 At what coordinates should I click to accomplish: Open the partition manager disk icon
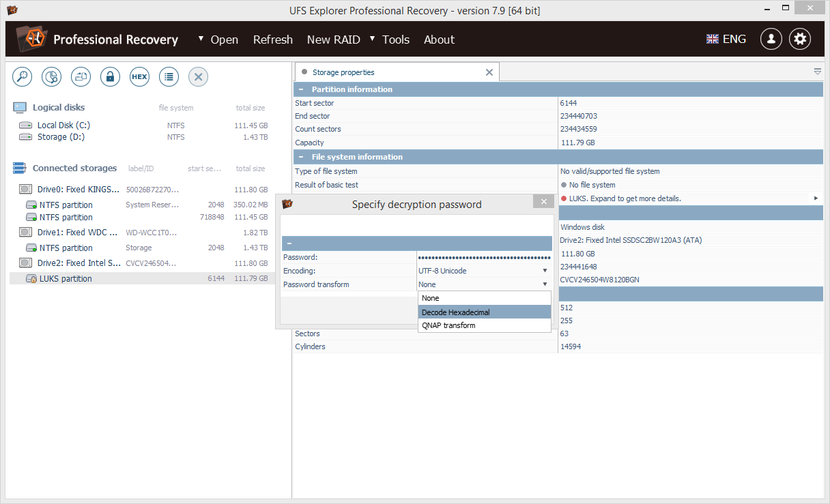pos(52,77)
